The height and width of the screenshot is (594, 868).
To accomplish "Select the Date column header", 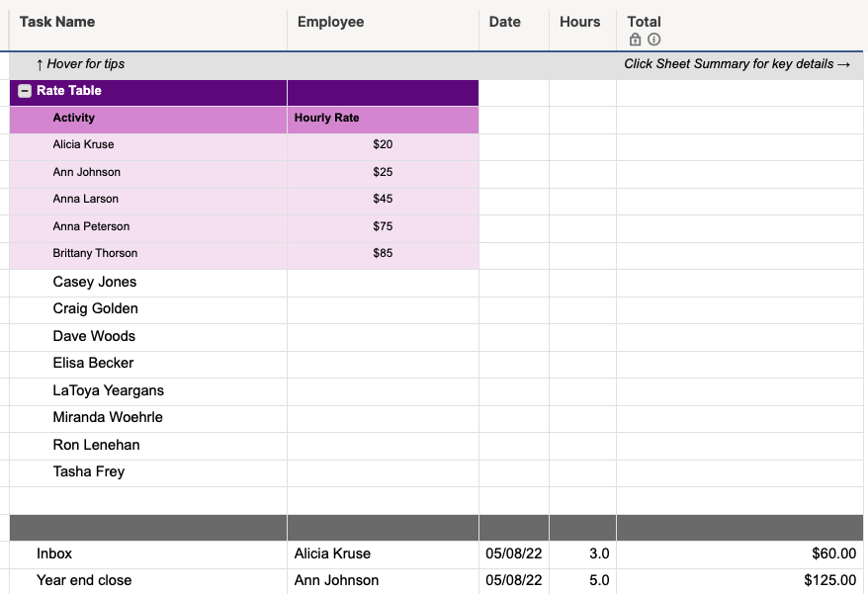I will (504, 22).
